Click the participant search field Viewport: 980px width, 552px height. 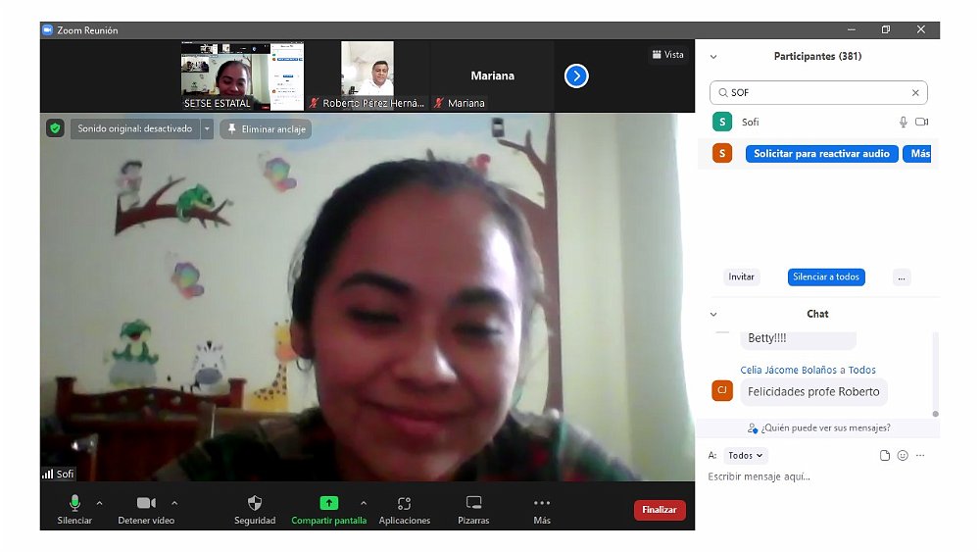pos(817,93)
